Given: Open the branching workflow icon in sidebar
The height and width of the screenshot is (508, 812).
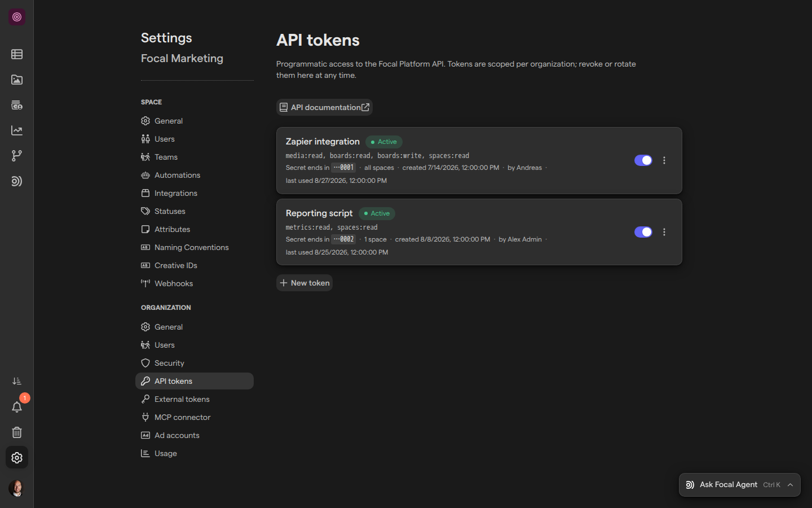Looking at the screenshot, I should click(x=17, y=156).
